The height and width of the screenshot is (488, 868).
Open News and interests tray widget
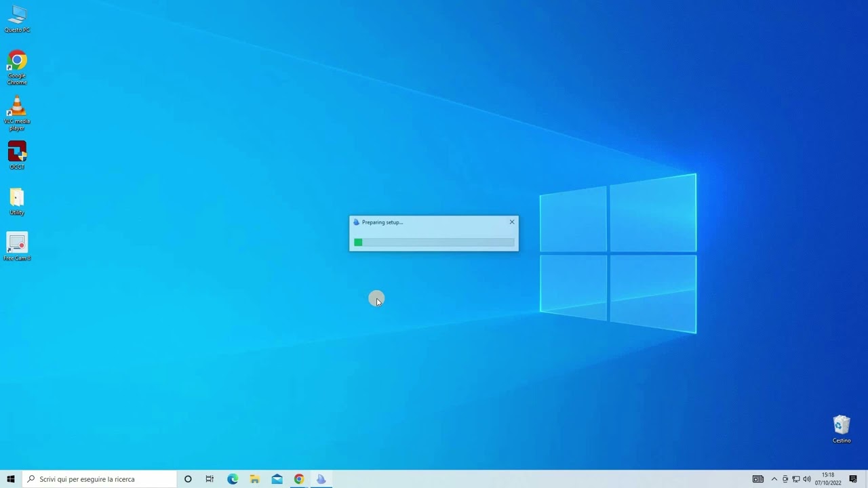point(758,479)
